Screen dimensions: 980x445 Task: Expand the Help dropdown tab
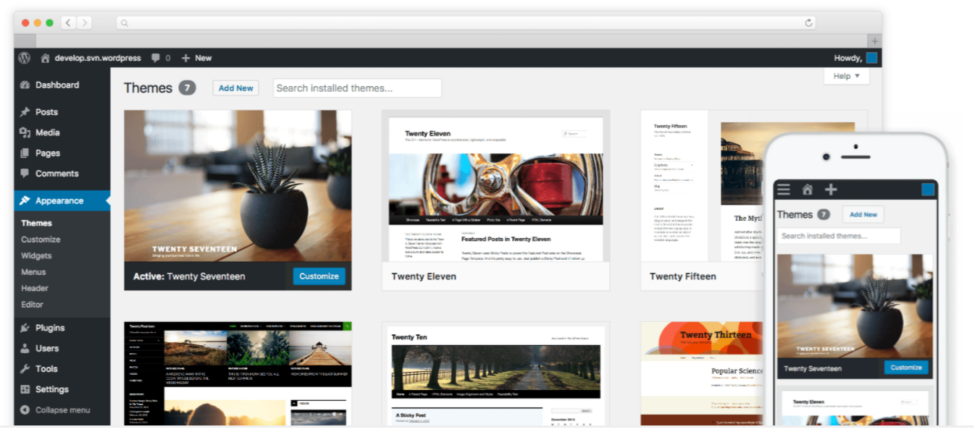(x=846, y=76)
